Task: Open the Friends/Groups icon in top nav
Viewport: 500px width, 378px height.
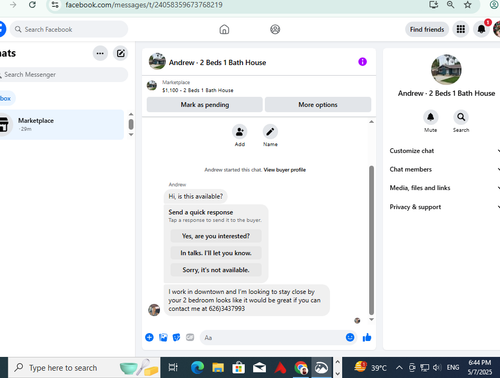Action: point(275,29)
